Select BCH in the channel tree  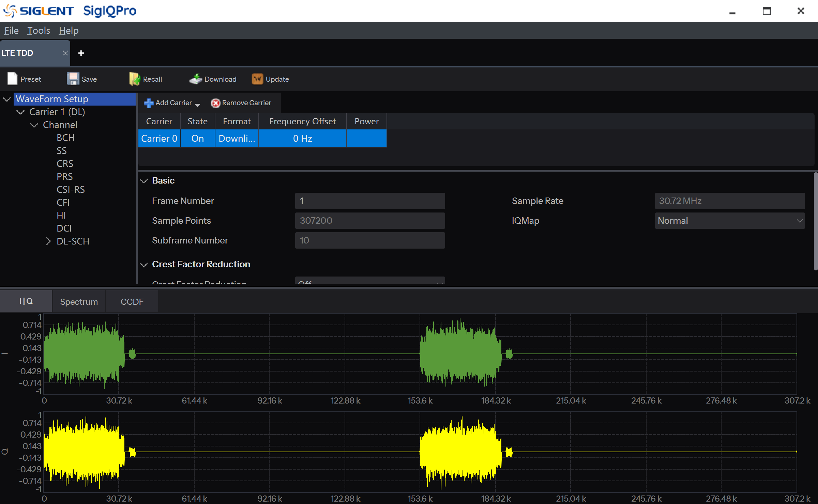pos(65,138)
